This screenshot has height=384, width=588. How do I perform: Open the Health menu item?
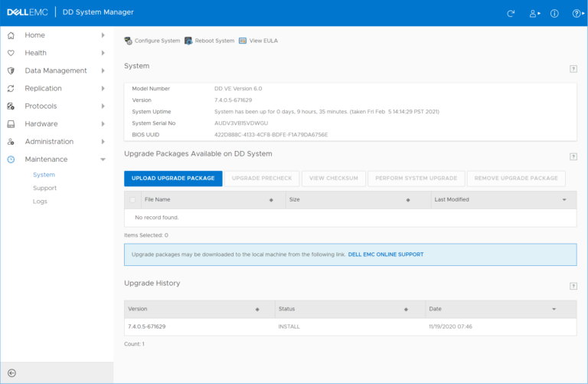[x=36, y=53]
